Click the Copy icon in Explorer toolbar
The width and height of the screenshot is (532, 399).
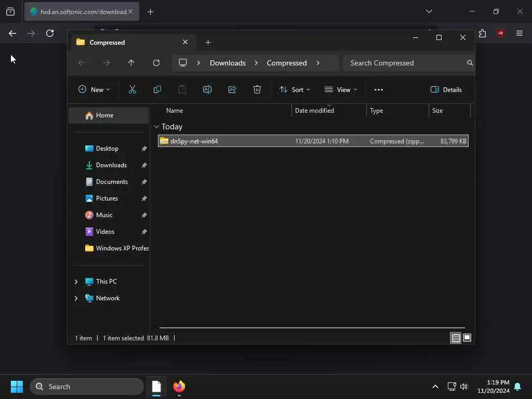point(157,89)
